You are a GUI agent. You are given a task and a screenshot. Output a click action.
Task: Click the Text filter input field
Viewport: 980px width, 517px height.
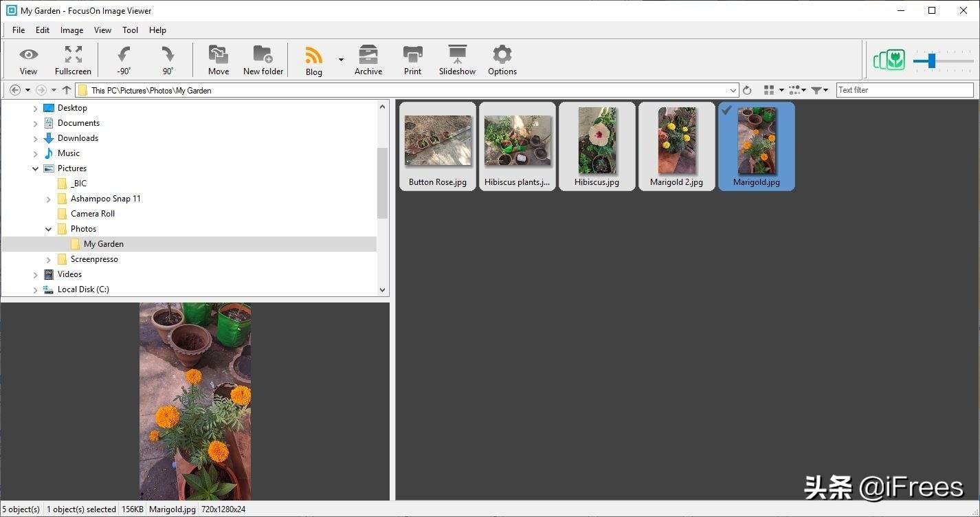tap(904, 90)
